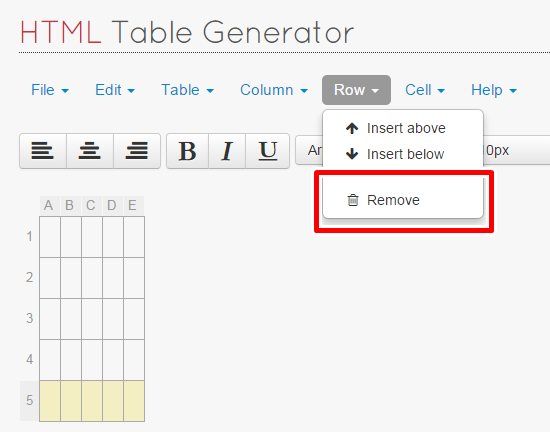Image resolution: width=550 pixels, height=432 pixels.
Task: Open the Table menu
Action: click(187, 90)
